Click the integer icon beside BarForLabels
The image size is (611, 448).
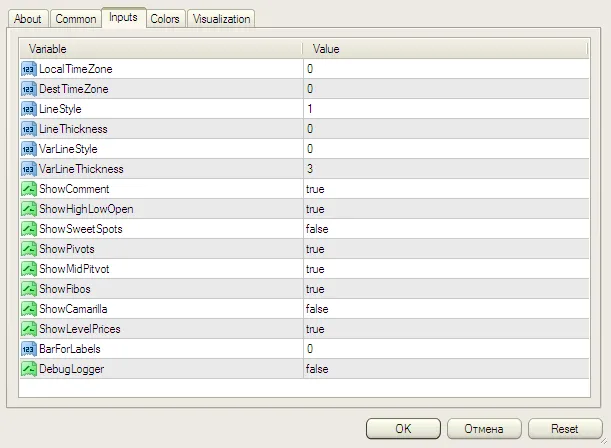click(28, 349)
